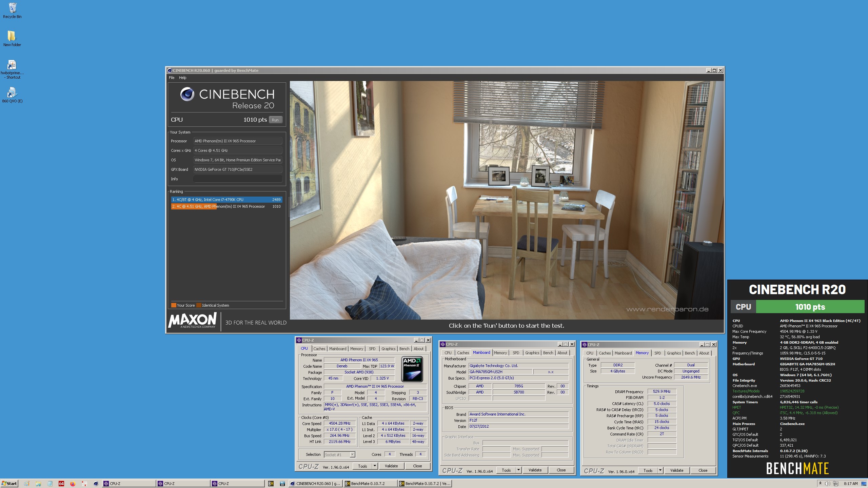Open the Socket #1 selection dropdown

click(339, 455)
